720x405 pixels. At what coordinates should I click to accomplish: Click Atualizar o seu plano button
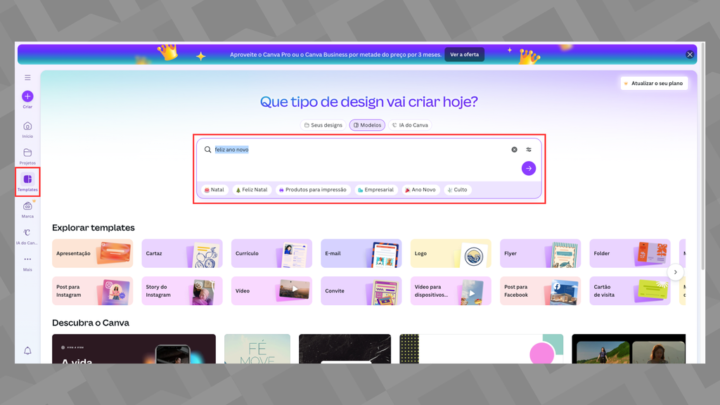654,83
